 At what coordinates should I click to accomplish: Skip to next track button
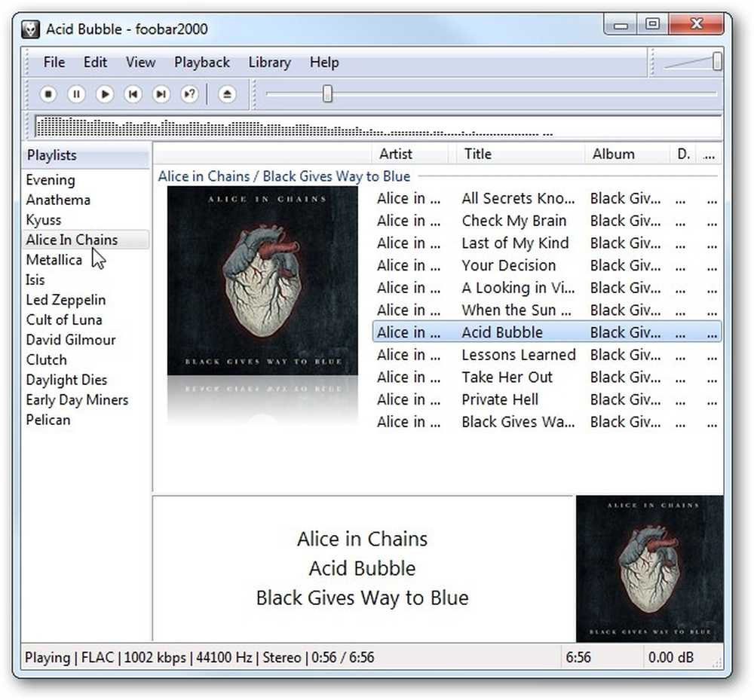point(161,94)
